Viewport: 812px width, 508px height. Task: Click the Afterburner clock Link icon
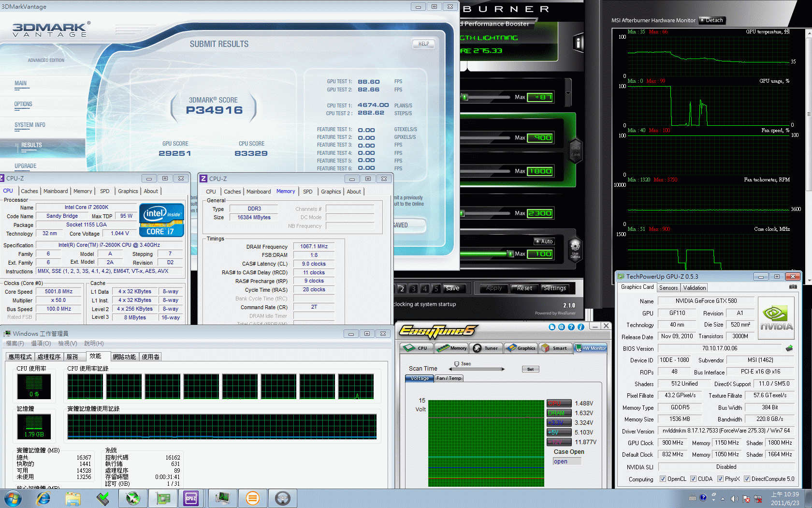(575, 150)
